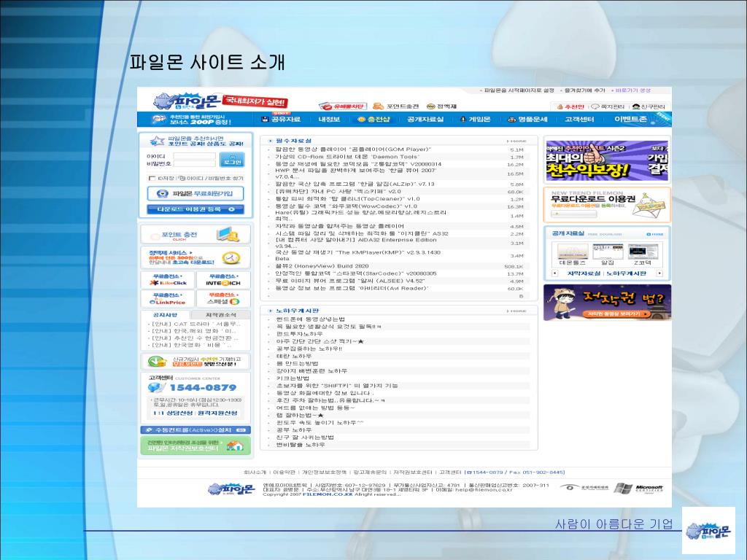Open the 정액제 link in the header
The width and height of the screenshot is (747, 560).
click(x=441, y=106)
